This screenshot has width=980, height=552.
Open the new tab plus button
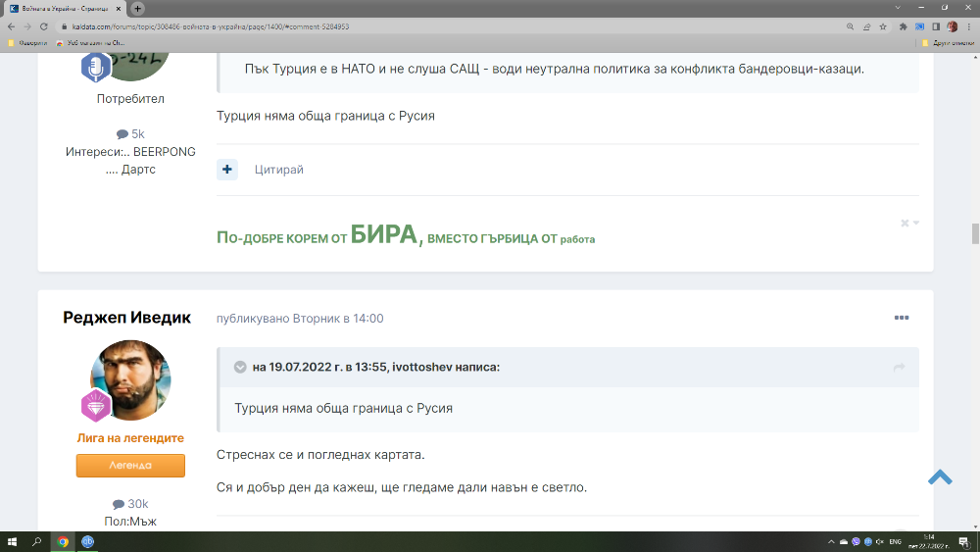(x=137, y=8)
